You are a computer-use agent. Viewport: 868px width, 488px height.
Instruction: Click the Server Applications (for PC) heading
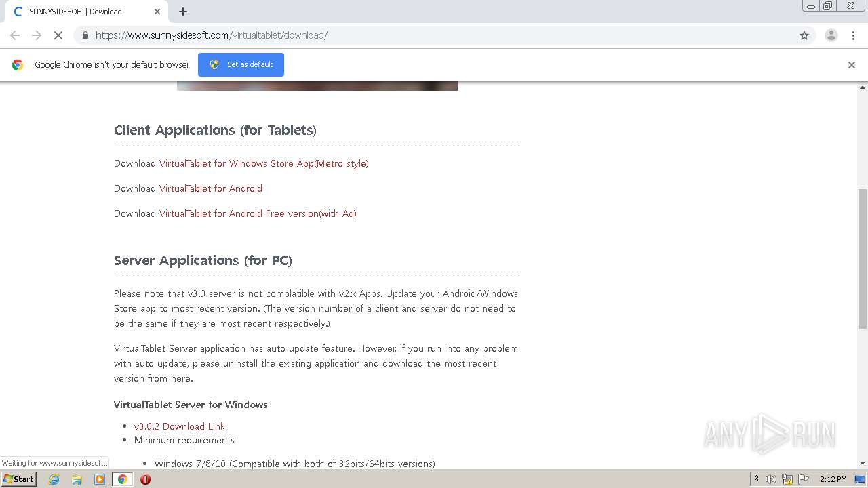tap(203, 260)
